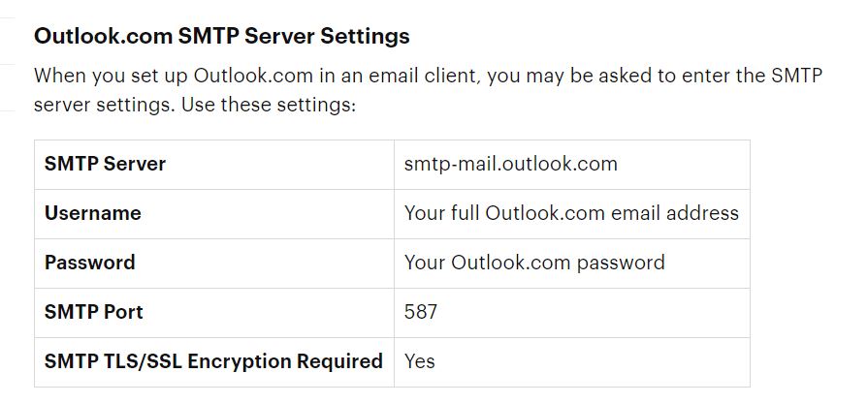The image size is (868, 404).
Task: Select the "Password" row label
Action: tap(89, 263)
